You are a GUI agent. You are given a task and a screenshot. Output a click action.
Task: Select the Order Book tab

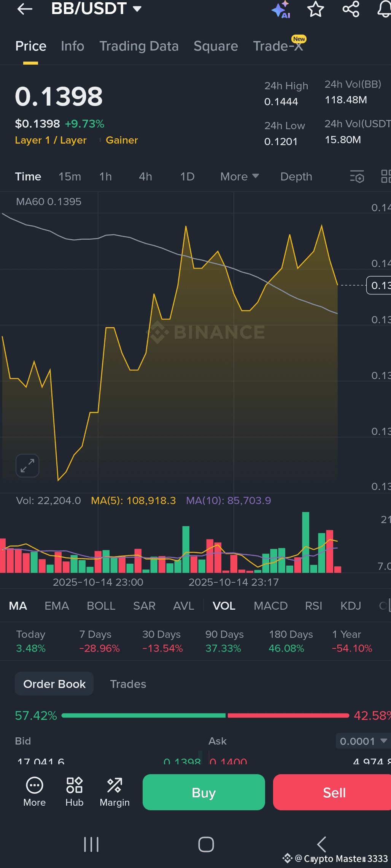[x=54, y=684]
